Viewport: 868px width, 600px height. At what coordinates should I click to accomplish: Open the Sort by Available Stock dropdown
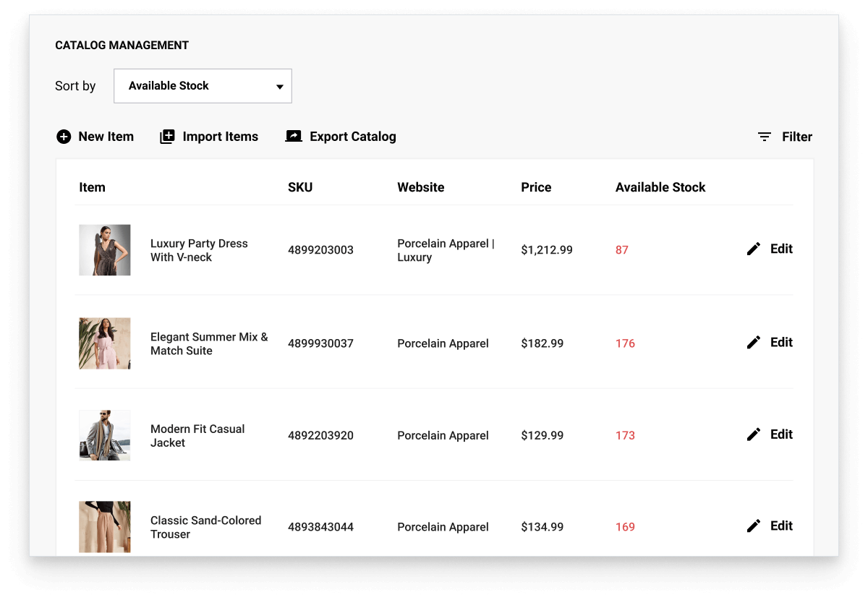pyautogui.click(x=203, y=86)
